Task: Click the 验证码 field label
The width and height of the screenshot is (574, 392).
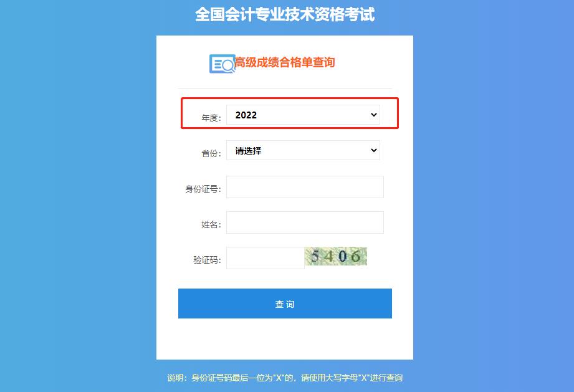Action: (x=207, y=260)
